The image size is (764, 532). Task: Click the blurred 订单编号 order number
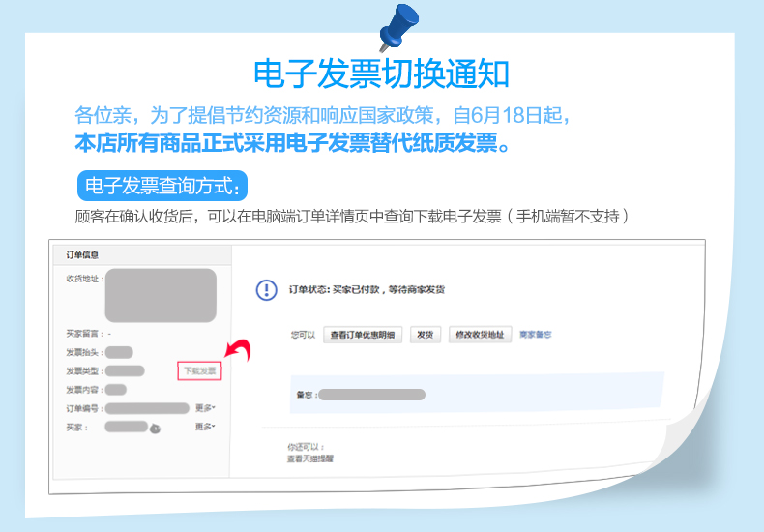tap(147, 408)
